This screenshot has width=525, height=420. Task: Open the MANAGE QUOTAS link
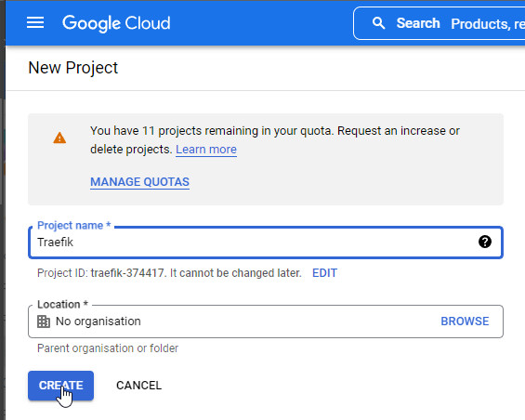pyautogui.click(x=139, y=182)
